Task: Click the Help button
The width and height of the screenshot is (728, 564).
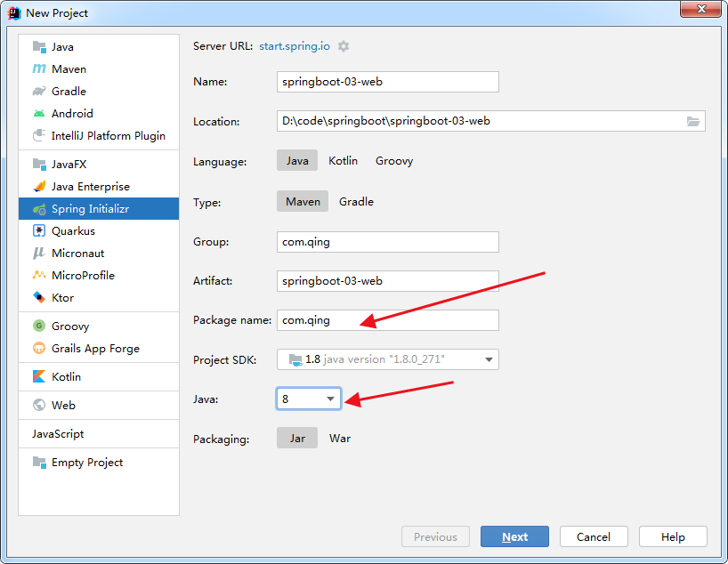Action: (673, 536)
